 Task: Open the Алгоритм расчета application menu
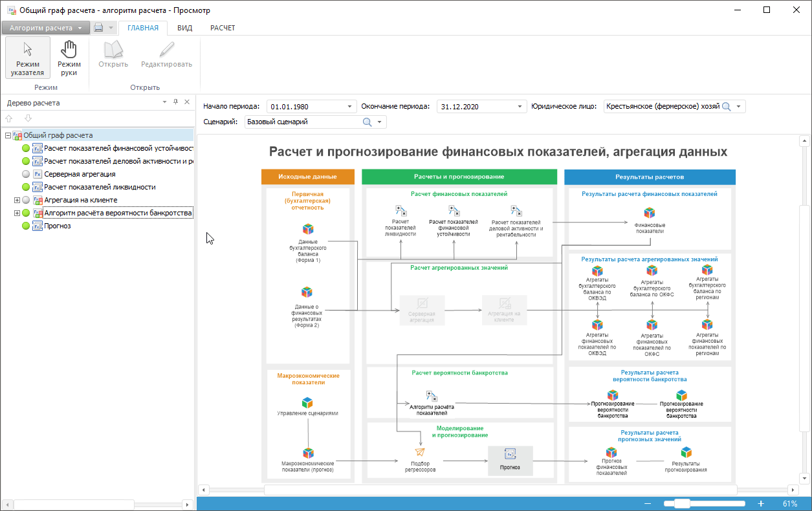click(x=45, y=28)
